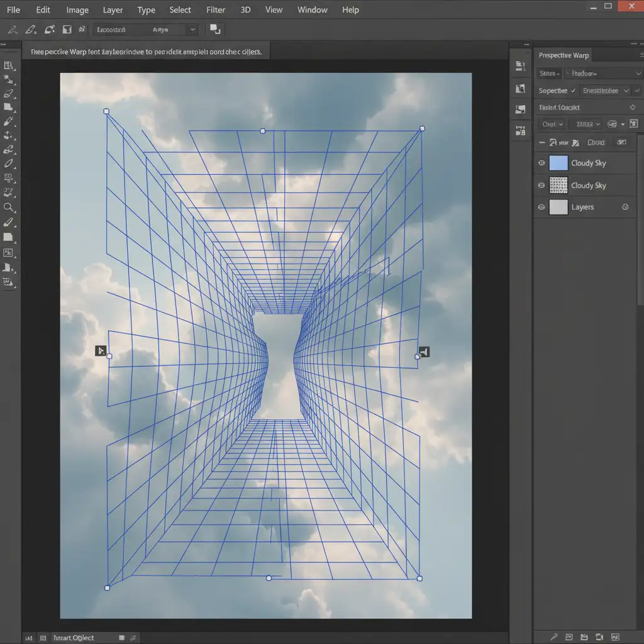This screenshot has height=644, width=644.
Task: Select the Zoom magnifier tool in the left toolbar
Action: pos(9,207)
